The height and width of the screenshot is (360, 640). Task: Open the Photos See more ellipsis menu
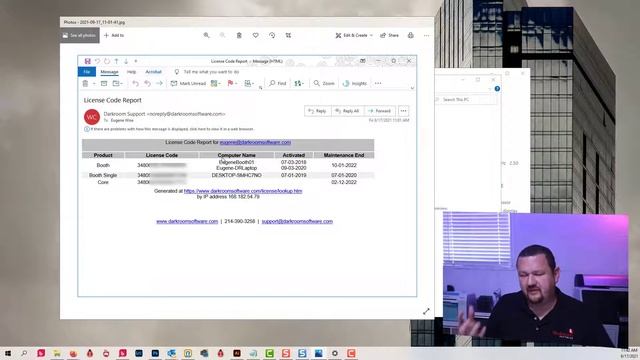427,36
